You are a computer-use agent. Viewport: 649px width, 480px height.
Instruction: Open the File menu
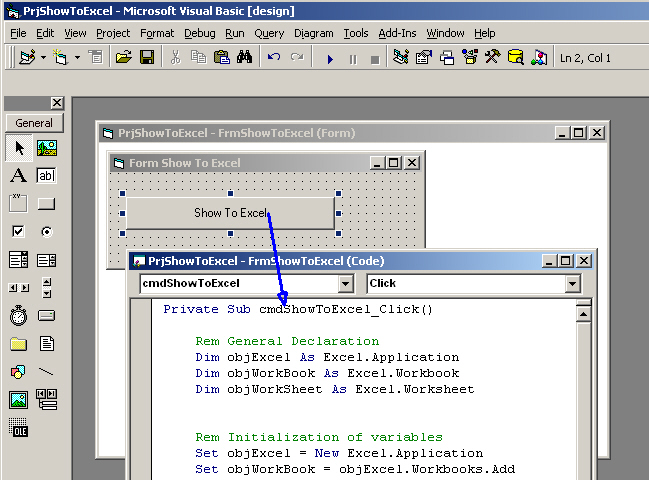18,33
